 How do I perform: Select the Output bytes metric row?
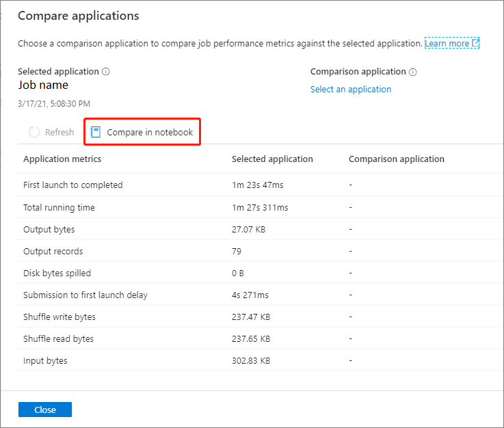(x=49, y=229)
